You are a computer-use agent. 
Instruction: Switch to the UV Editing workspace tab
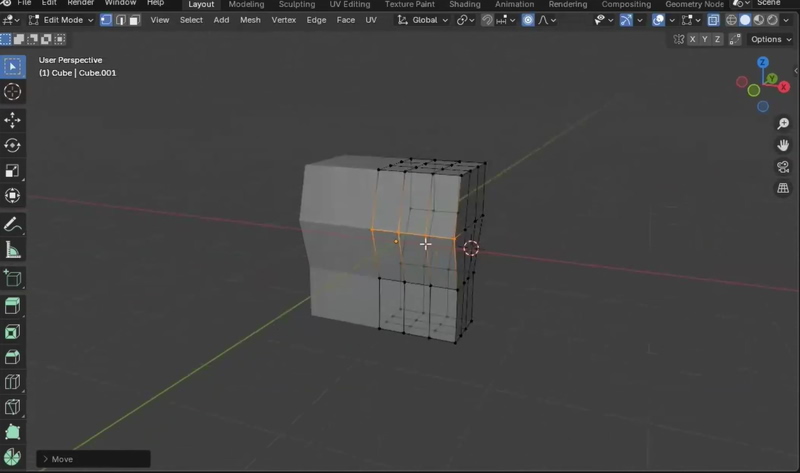(x=350, y=5)
